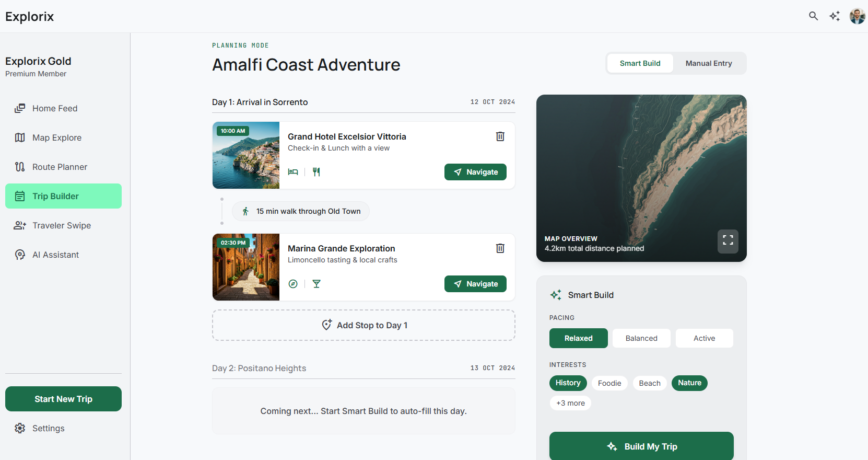Viewport: 868px width, 460px height.
Task: Click Start New Trip button
Action: click(63, 399)
